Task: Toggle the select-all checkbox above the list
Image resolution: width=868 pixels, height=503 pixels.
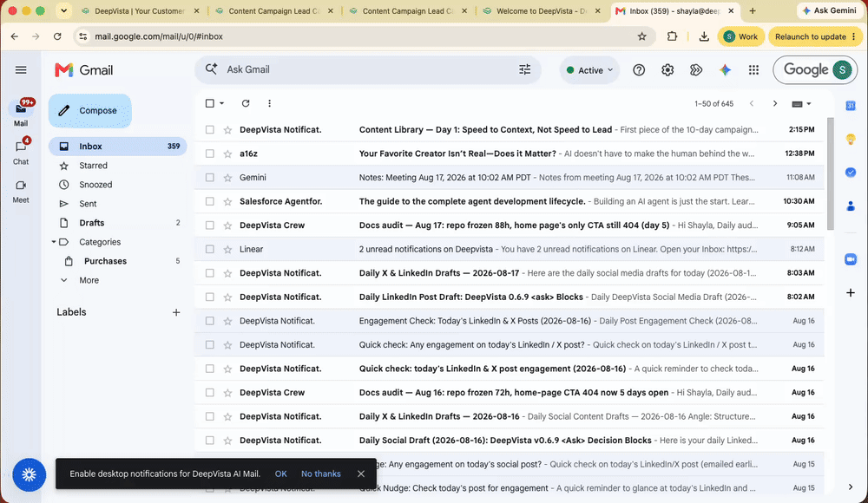Action: [x=210, y=103]
